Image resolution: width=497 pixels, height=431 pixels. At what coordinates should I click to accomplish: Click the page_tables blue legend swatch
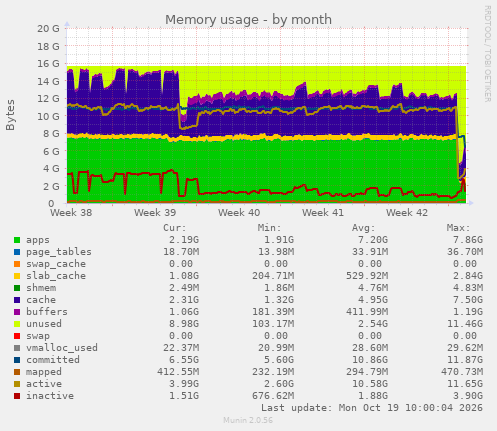tap(17, 252)
